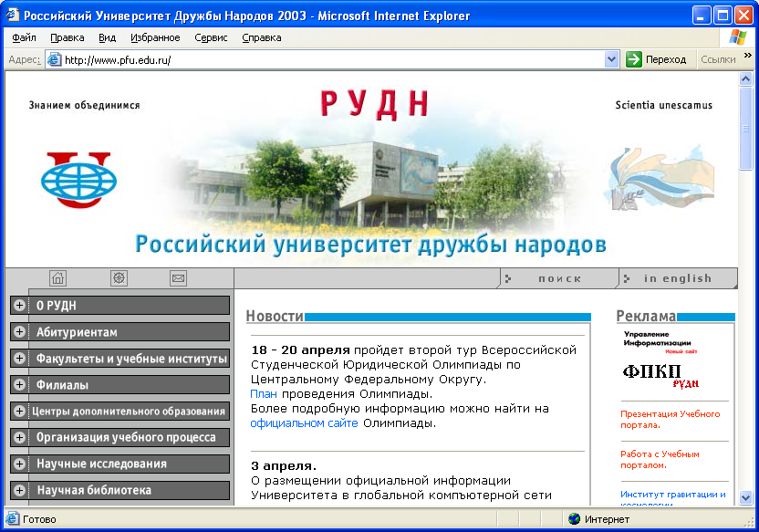Open the Филиалы menu item
This screenshot has height=532, width=759.
point(129,385)
